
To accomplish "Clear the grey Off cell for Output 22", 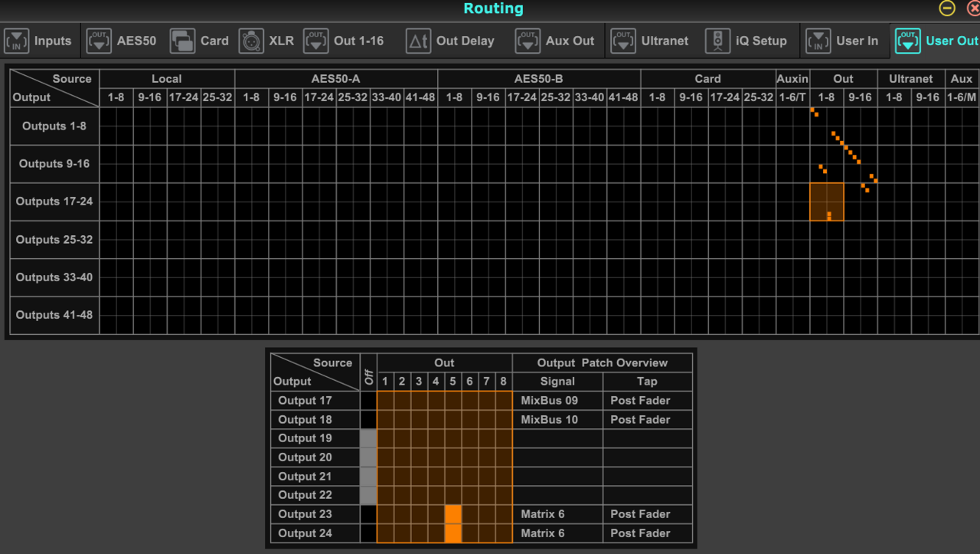I will pyautogui.click(x=368, y=495).
